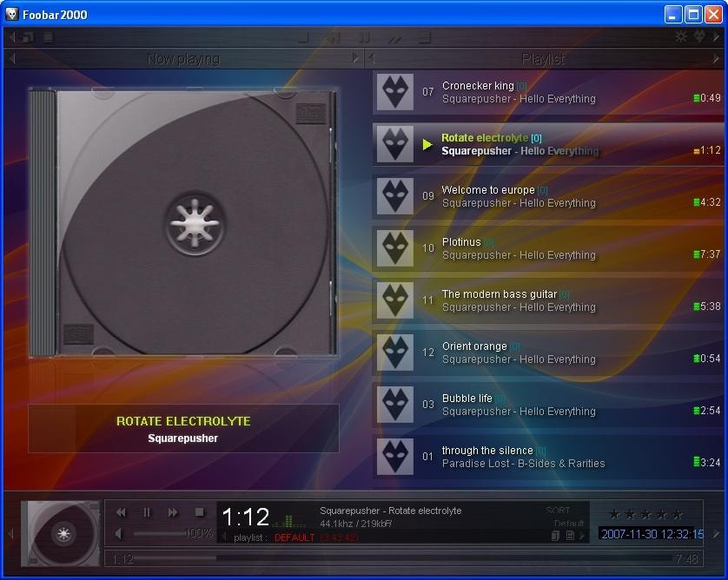The image size is (728, 580).
Task: Click the pause icon in the top toolbar
Action: pyautogui.click(x=365, y=37)
